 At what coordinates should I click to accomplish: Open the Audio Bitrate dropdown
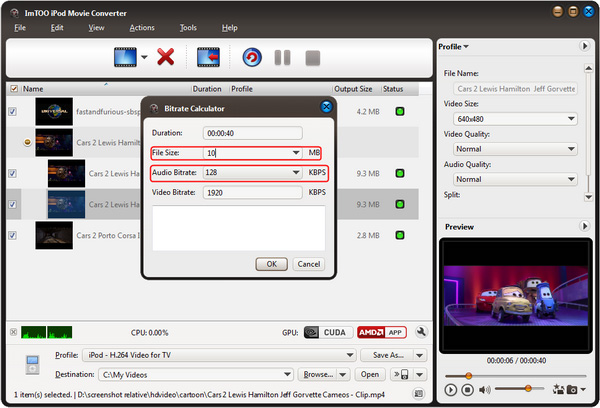(x=296, y=173)
